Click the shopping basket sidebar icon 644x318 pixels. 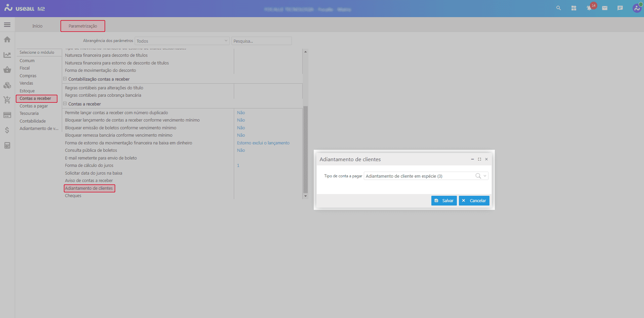[x=7, y=70]
